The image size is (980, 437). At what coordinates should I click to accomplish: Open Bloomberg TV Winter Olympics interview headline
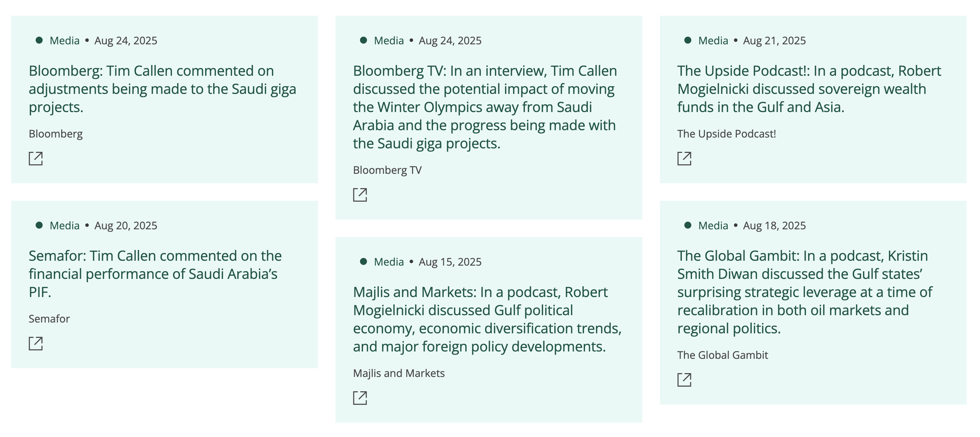click(x=485, y=107)
